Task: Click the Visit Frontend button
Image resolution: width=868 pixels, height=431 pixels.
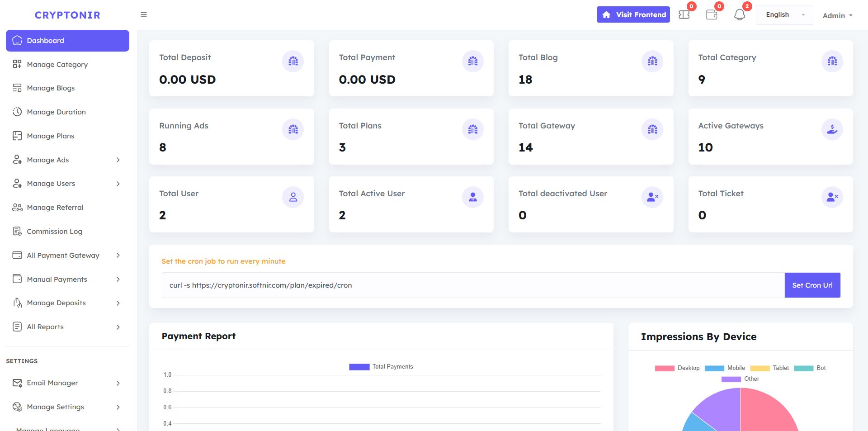Action: click(633, 15)
